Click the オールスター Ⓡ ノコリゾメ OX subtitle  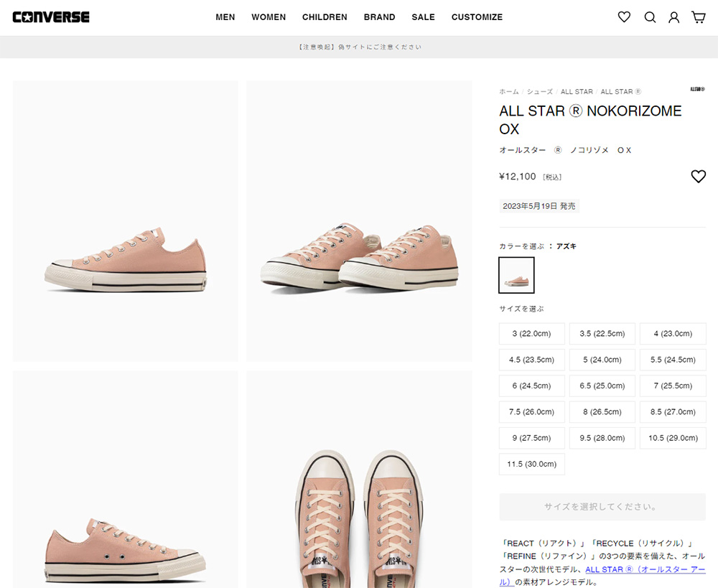(x=565, y=150)
